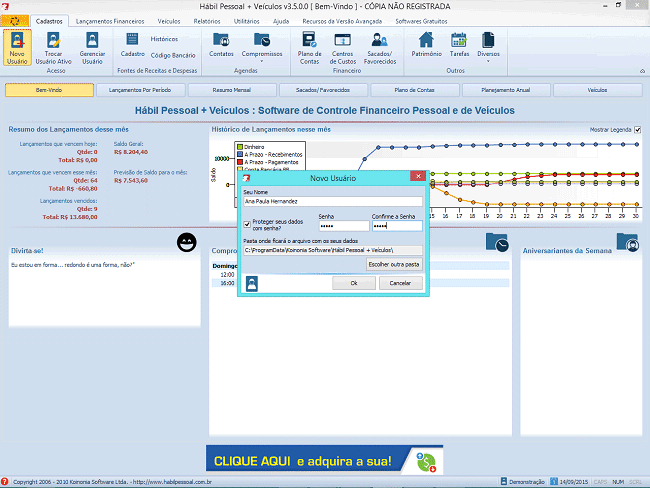Click the user icon in Novo Usuário dialog
This screenshot has width=650, height=488.
tap(252, 284)
